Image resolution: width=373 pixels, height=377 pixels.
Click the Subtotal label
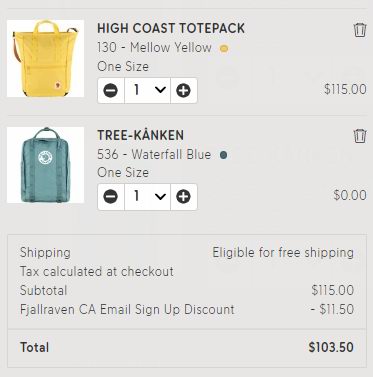43,290
